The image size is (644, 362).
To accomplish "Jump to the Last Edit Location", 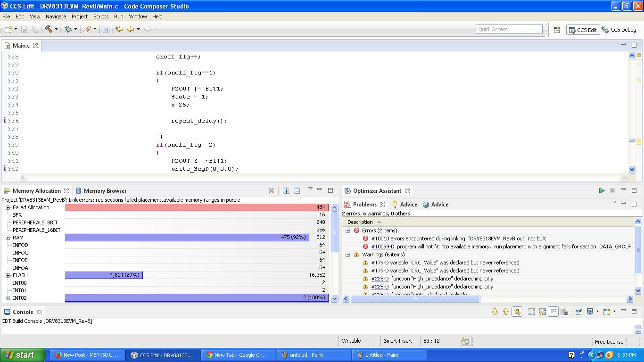I will (119, 29).
